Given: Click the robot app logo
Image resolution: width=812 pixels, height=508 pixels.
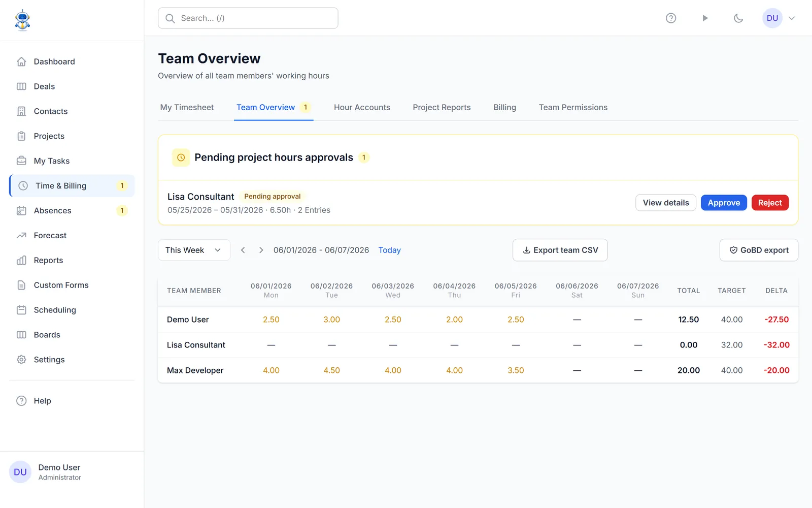Looking at the screenshot, I should (x=22, y=20).
